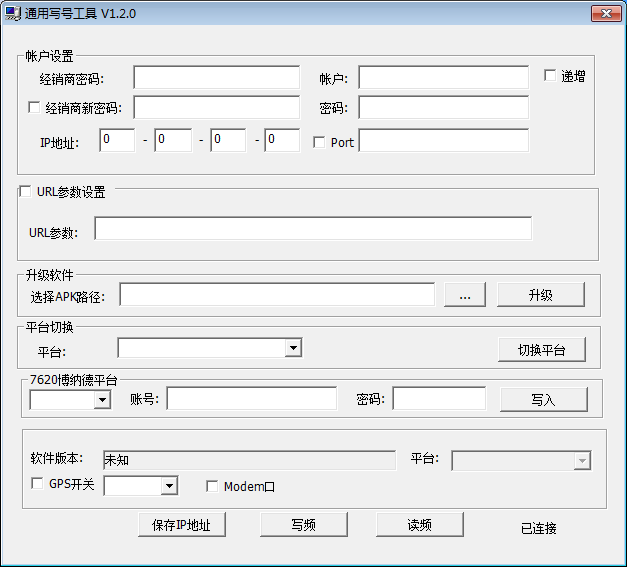The image size is (627, 567).
Task: Open the 平台 dropdown in 平台切换 group
Action: coord(294,348)
